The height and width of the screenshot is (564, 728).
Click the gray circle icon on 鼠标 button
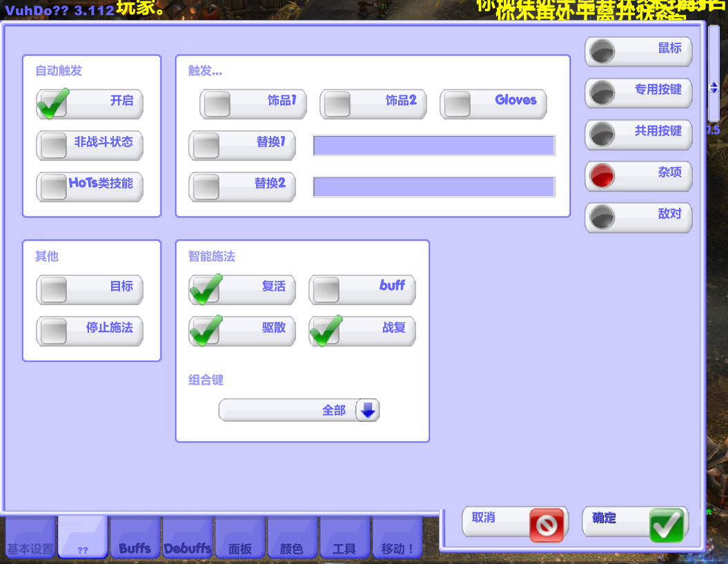(x=602, y=51)
